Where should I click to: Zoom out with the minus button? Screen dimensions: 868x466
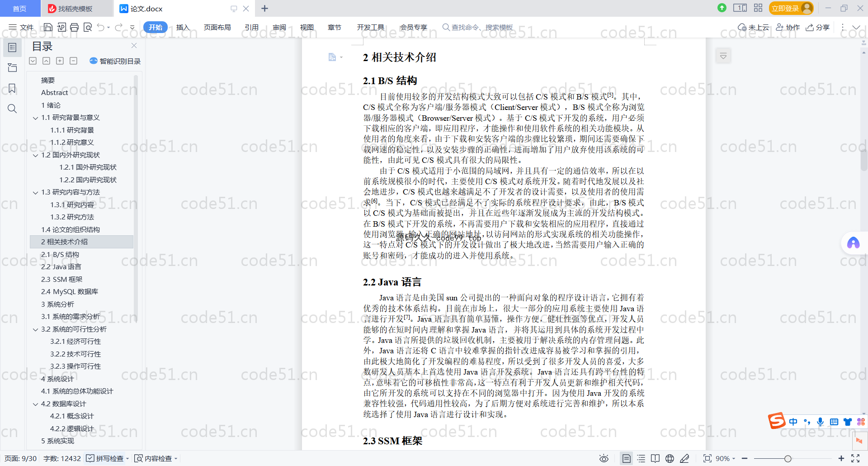pos(745,458)
